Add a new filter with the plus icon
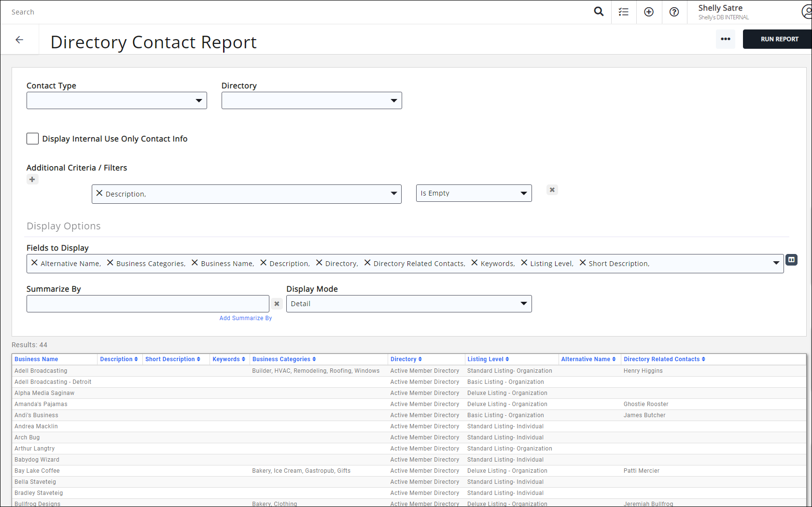Screen dimensions: 812x507 click(x=32, y=179)
